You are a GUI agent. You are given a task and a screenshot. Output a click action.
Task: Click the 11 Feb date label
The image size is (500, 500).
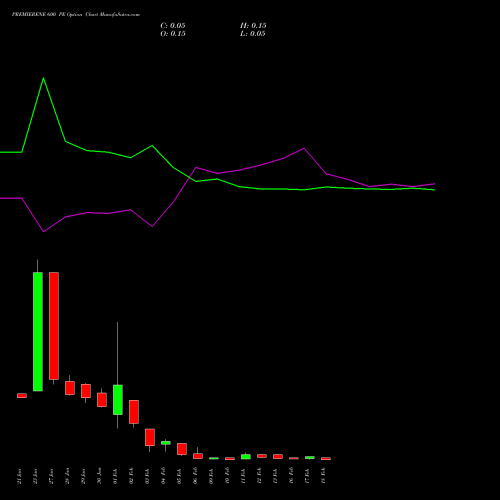[243, 476]
